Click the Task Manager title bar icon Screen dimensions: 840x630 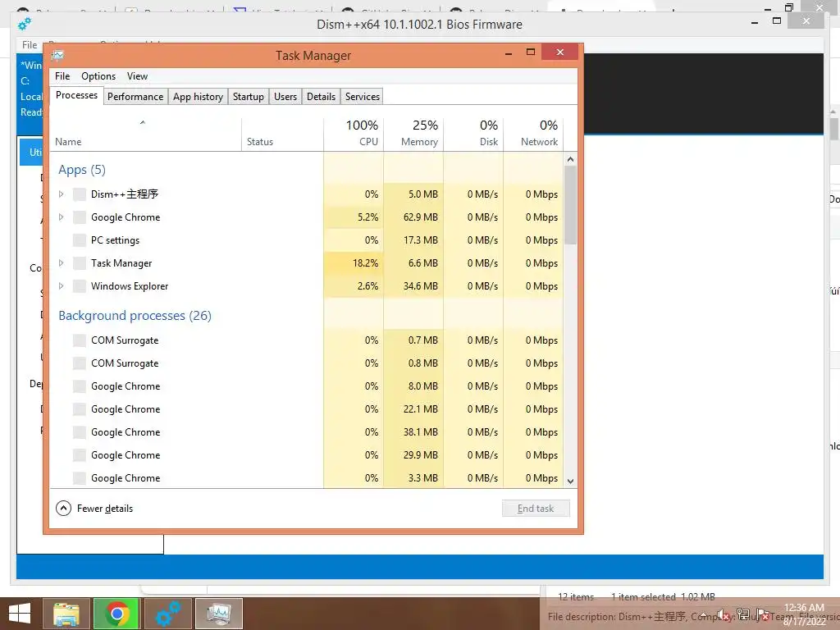58,55
